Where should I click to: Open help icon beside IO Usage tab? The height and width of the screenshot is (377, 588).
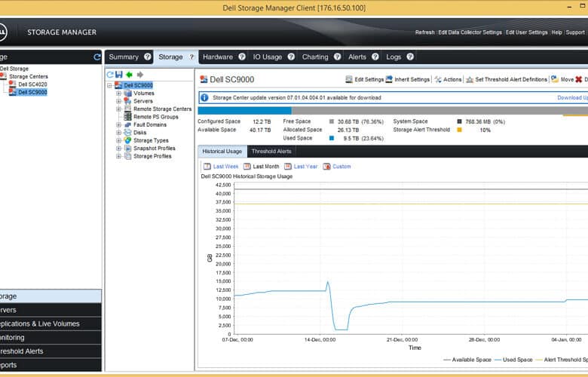(291, 57)
